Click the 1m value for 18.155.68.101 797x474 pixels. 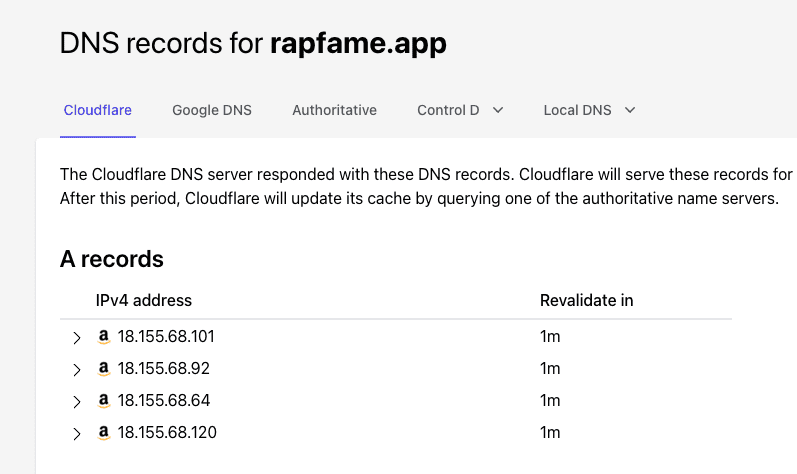coord(550,337)
